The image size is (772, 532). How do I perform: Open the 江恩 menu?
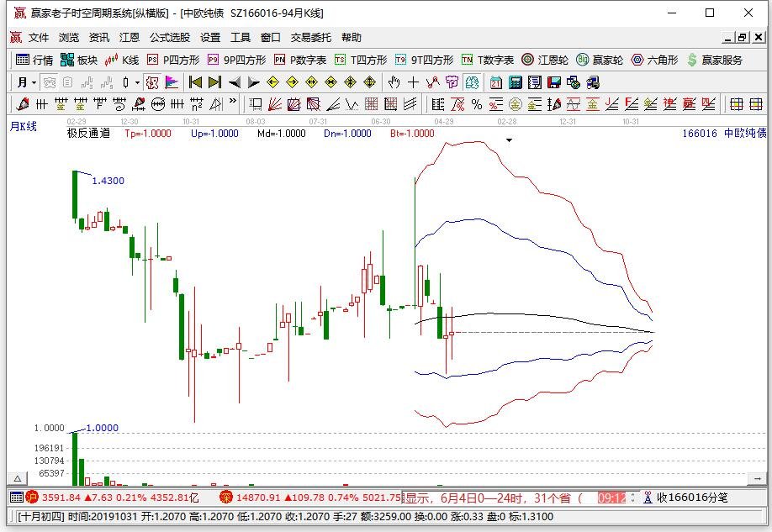pos(129,38)
